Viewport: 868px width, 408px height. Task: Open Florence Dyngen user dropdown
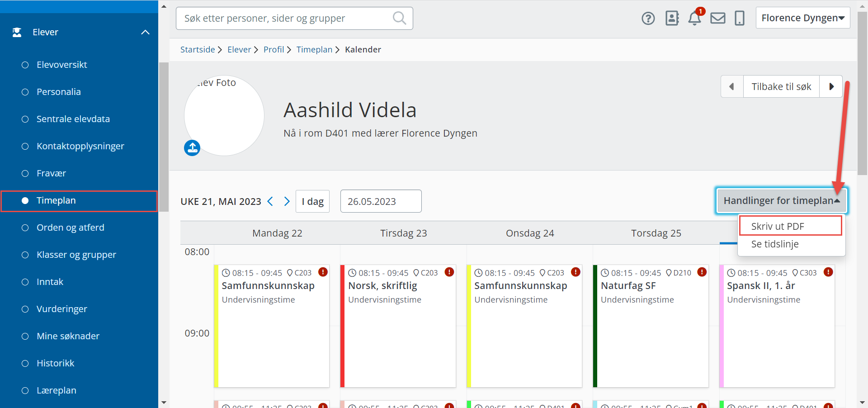click(x=802, y=18)
